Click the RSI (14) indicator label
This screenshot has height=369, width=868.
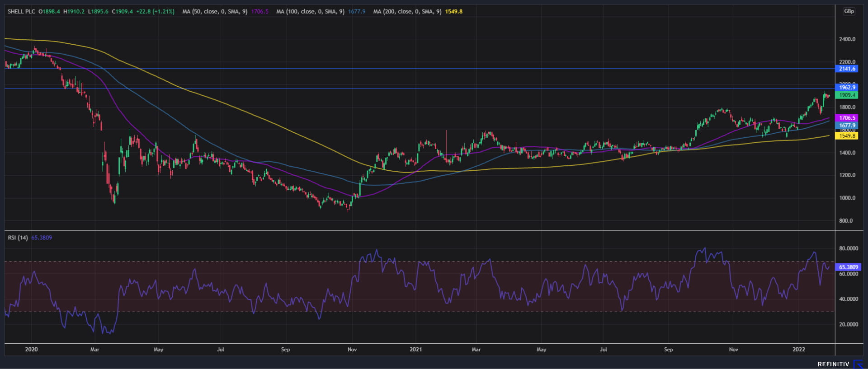(18, 238)
